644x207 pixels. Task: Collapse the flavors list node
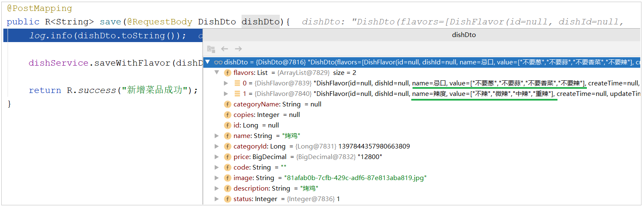[217, 73]
